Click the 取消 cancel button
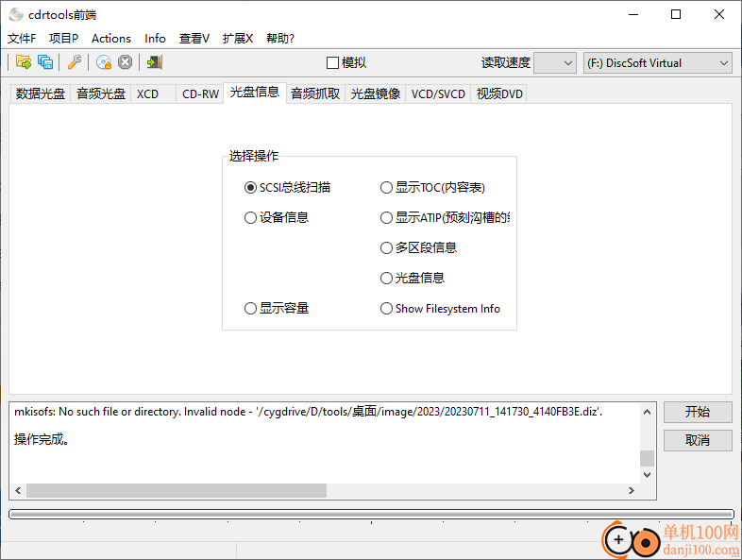The width and height of the screenshot is (742, 560). point(698,440)
